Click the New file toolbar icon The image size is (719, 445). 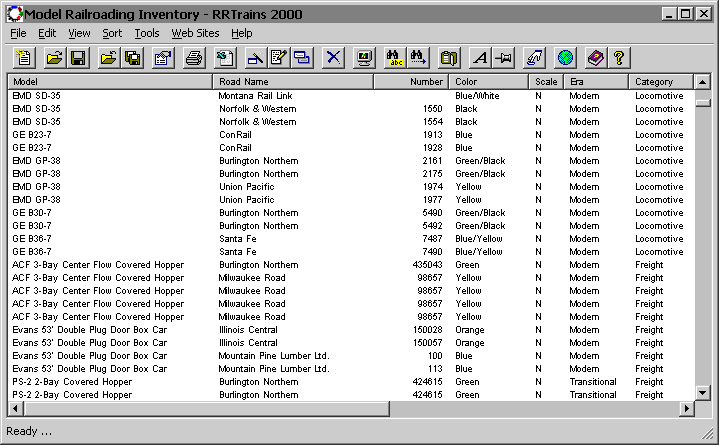24,58
